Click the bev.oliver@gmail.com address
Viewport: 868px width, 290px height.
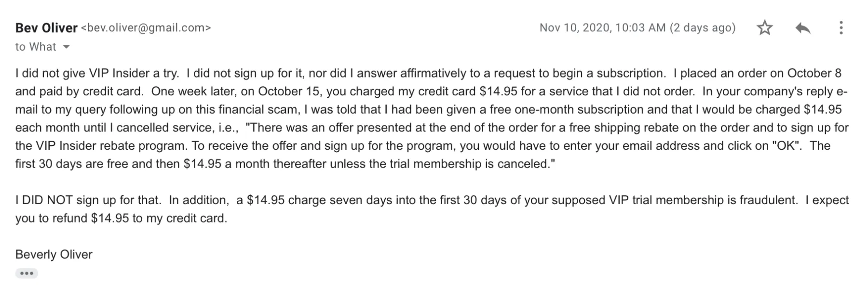coord(146,28)
